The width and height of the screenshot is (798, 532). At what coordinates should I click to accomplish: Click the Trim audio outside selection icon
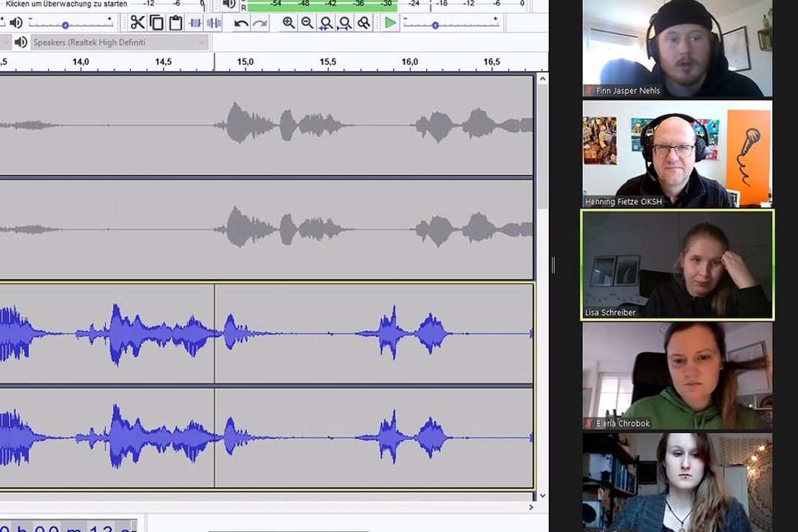click(195, 23)
